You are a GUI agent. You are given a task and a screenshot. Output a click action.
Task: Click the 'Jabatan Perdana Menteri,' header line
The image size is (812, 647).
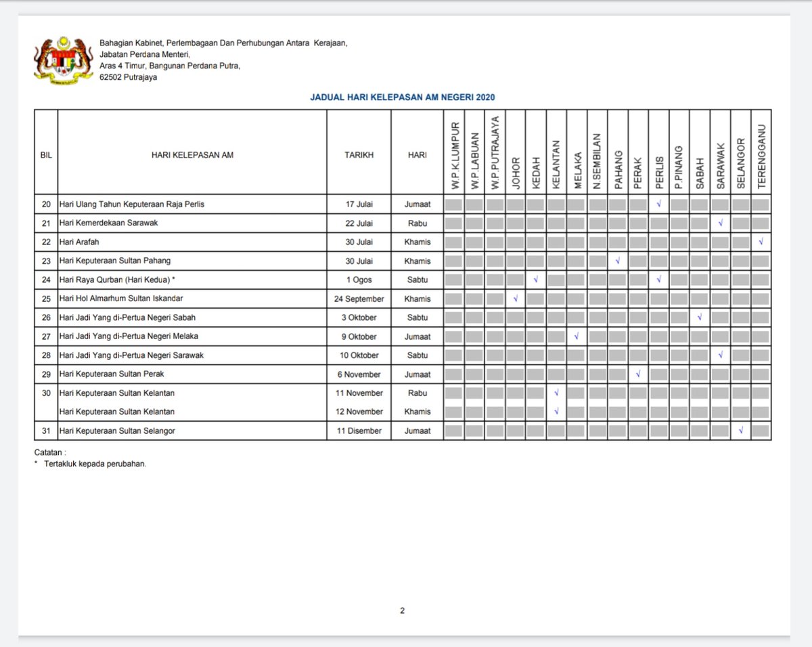tap(145, 54)
